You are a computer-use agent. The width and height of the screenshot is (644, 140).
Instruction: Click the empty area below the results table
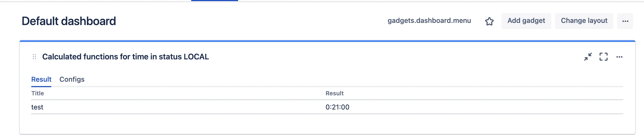click(x=327, y=124)
